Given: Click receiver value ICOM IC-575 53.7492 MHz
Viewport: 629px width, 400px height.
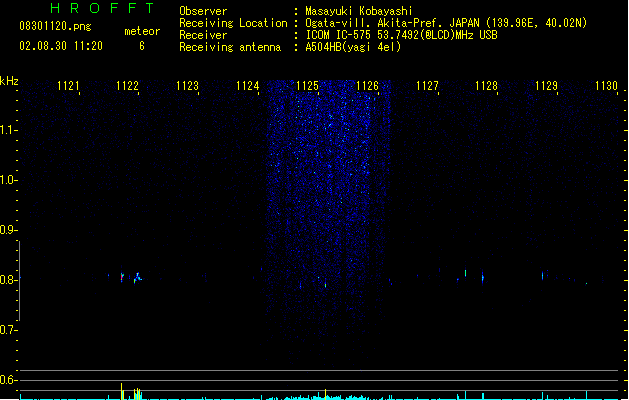Looking at the screenshot, I should tap(401, 35).
